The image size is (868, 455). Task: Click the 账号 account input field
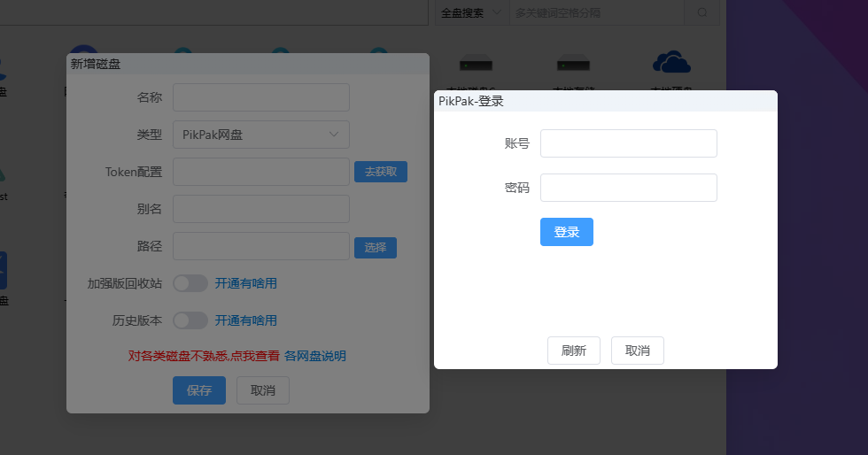coord(628,143)
